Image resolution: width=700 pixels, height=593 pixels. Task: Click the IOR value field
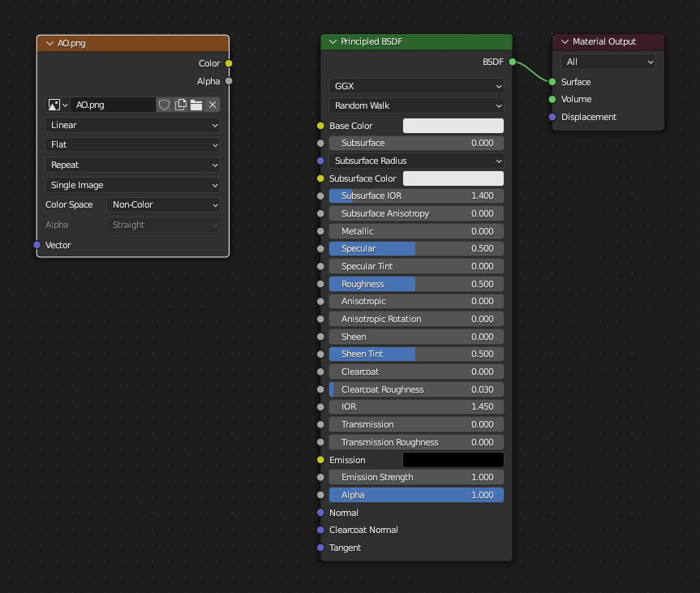417,406
